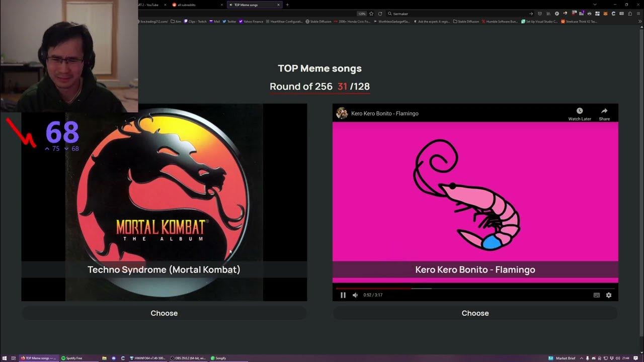Viewport: 644px width, 362px height.
Task: Open the Mail bookmark
Action: click(215, 22)
